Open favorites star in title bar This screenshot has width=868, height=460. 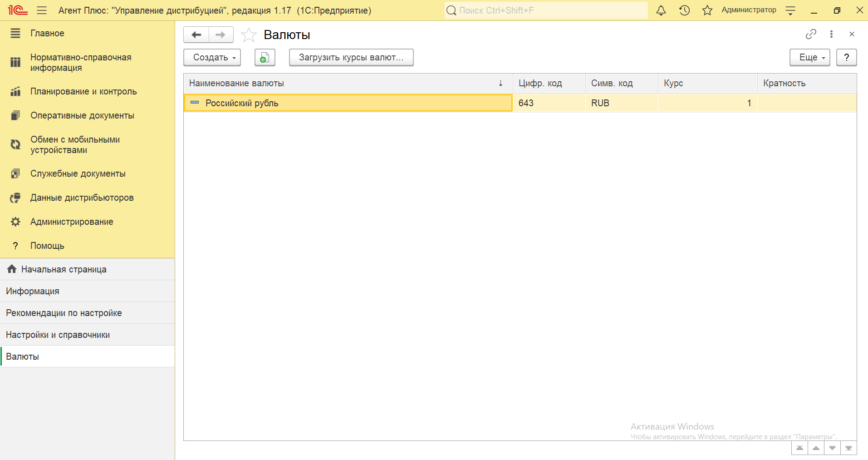click(x=707, y=10)
